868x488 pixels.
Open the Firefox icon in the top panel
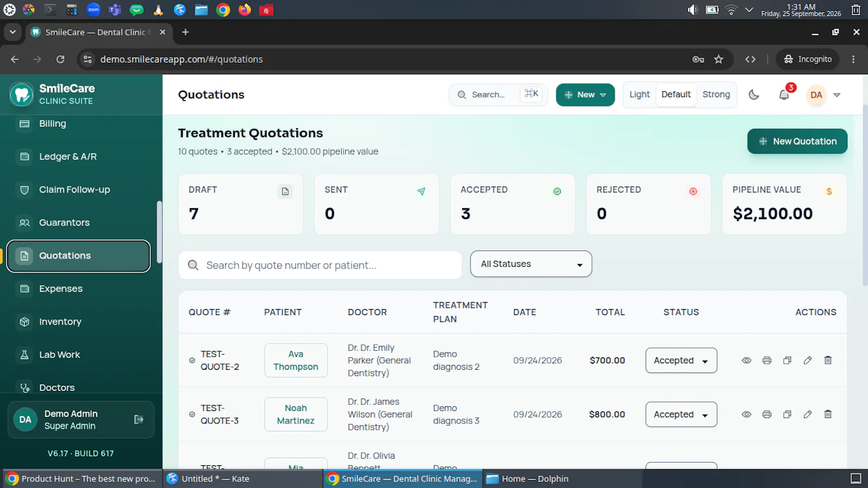point(245,10)
